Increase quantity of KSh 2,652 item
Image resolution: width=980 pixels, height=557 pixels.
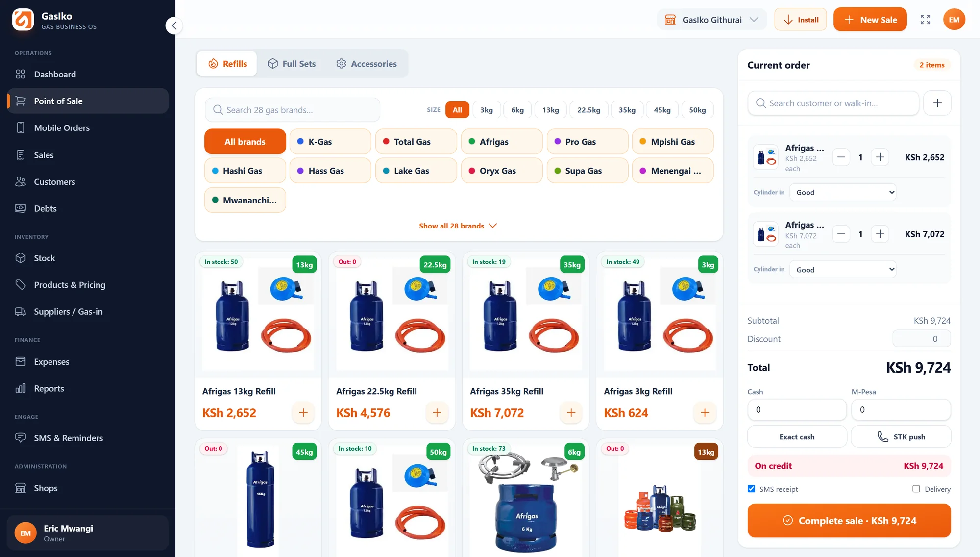tap(880, 157)
